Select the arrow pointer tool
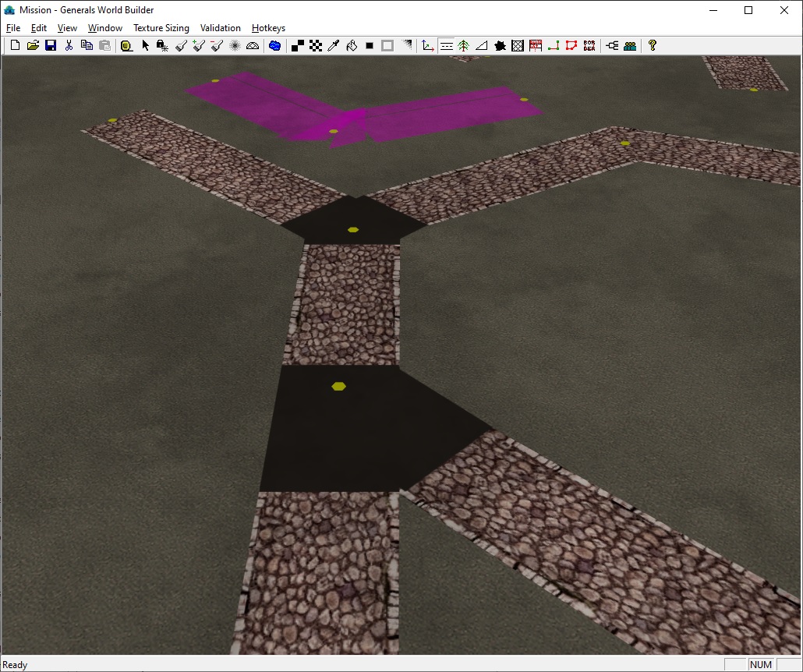803x672 pixels. click(145, 45)
